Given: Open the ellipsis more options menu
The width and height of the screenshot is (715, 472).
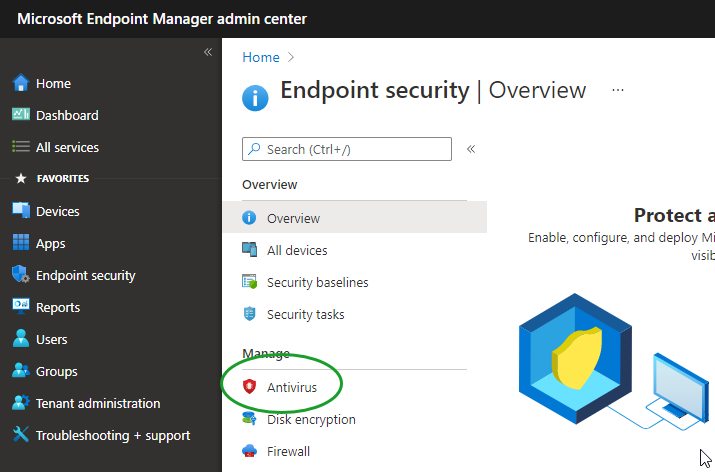Looking at the screenshot, I should tap(618, 90).
